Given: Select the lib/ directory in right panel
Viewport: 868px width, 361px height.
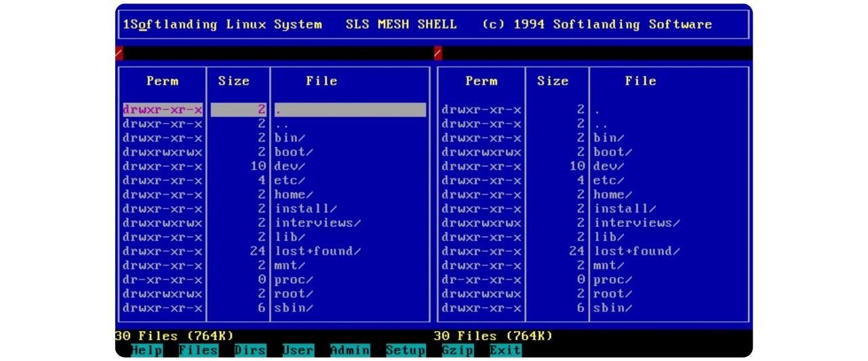Looking at the screenshot, I should pos(609,237).
